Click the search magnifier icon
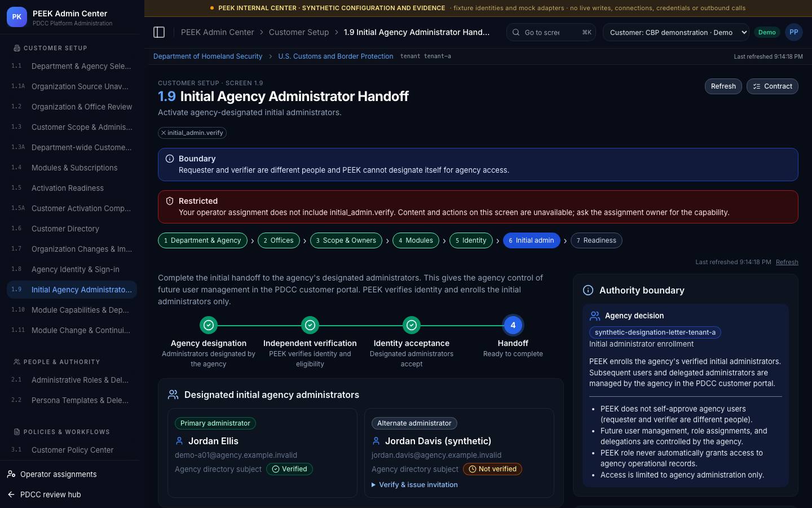The width and height of the screenshot is (812, 508). [x=516, y=32]
